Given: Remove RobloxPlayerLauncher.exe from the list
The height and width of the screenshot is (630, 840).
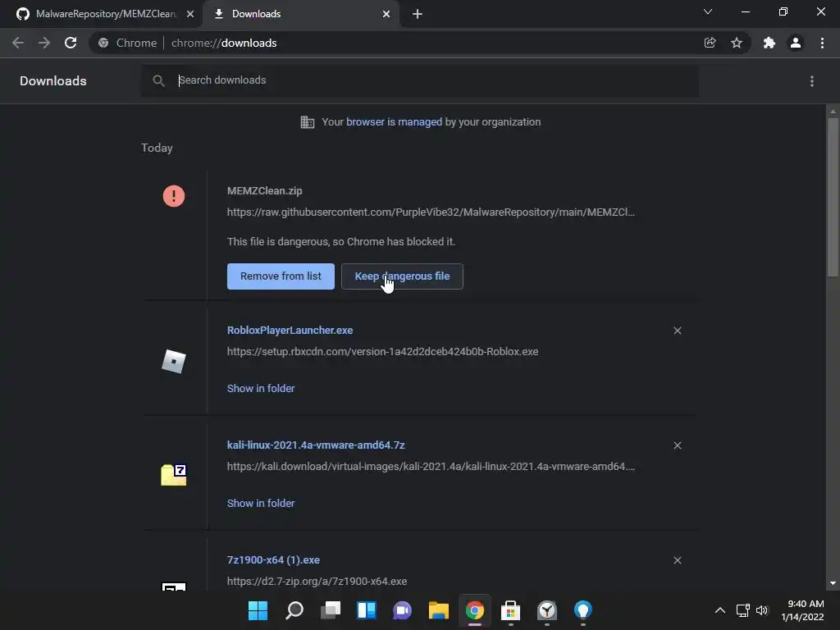Looking at the screenshot, I should click(x=677, y=331).
